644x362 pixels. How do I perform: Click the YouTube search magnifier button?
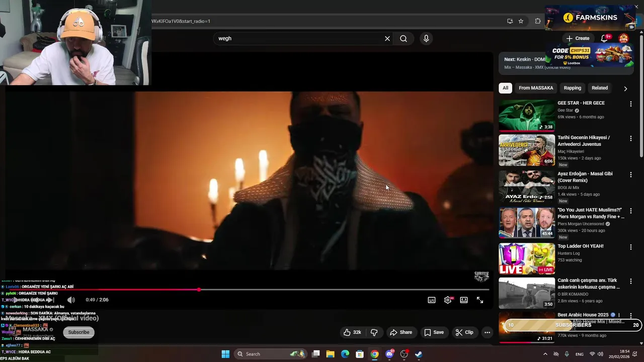pyautogui.click(x=404, y=38)
